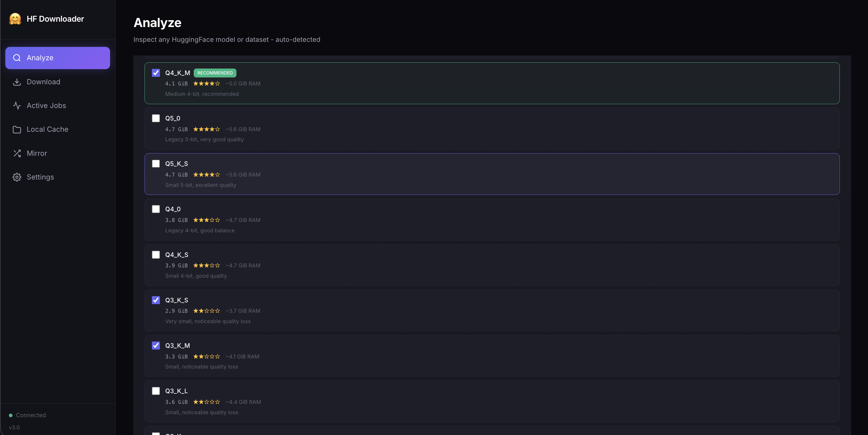Image resolution: width=868 pixels, height=435 pixels.
Task: Click the Mirror shuffle icon
Action: (17, 153)
